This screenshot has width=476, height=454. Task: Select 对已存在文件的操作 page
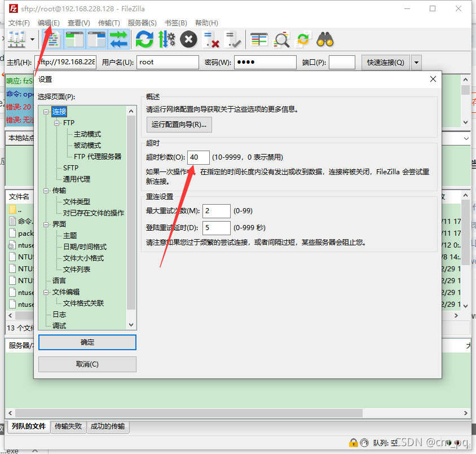tap(94, 213)
